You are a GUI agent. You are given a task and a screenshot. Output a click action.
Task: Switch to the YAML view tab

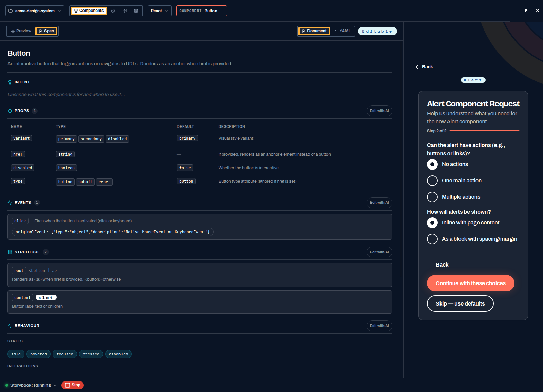click(342, 31)
